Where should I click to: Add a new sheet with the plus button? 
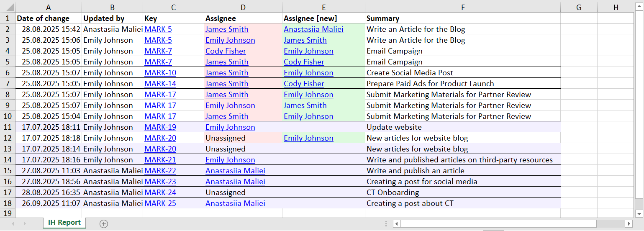tap(104, 223)
